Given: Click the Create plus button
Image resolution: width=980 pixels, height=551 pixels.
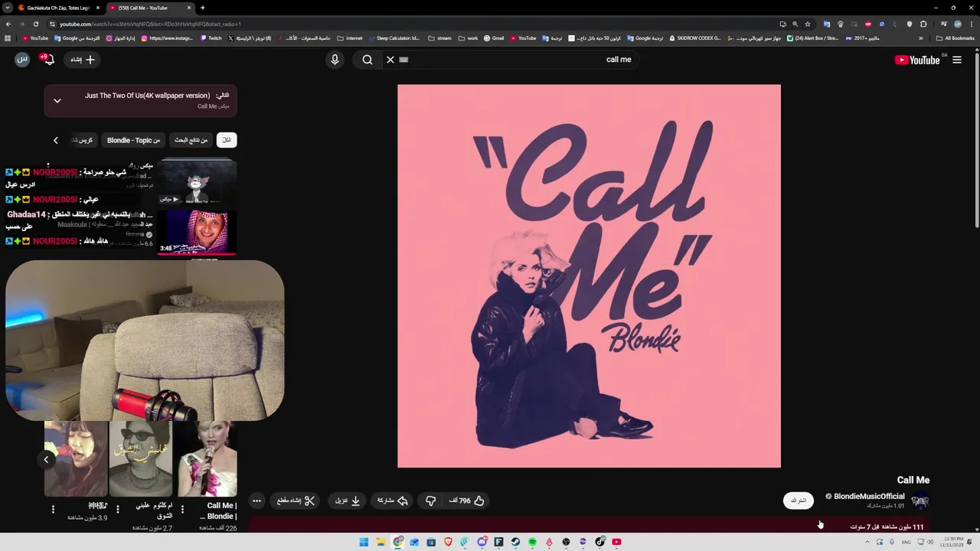Looking at the screenshot, I should (x=83, y=60).
